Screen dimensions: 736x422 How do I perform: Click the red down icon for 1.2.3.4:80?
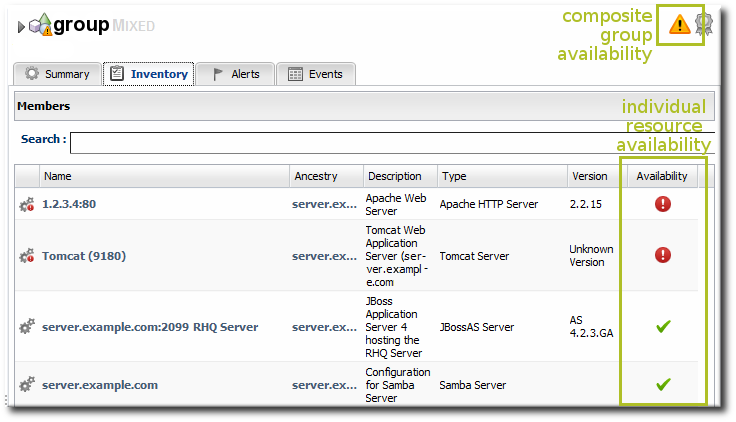pos(662,204)
